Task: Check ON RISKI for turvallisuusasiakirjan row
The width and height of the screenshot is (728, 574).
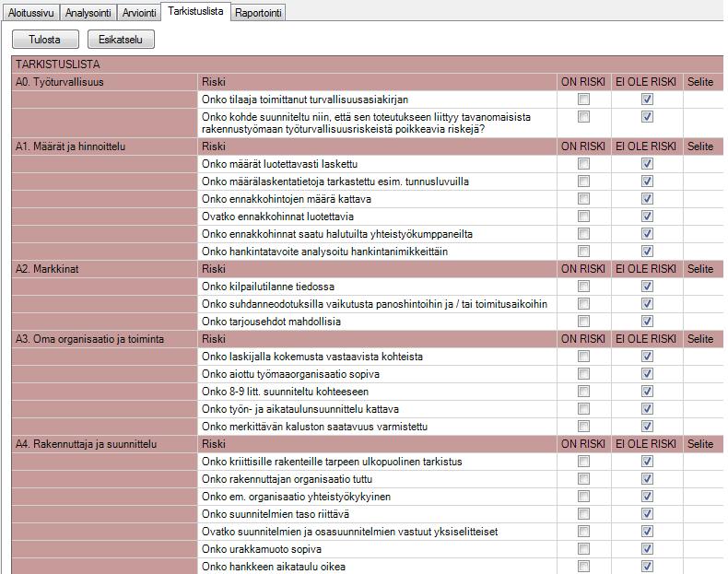Action: click(x=583, y=100)
